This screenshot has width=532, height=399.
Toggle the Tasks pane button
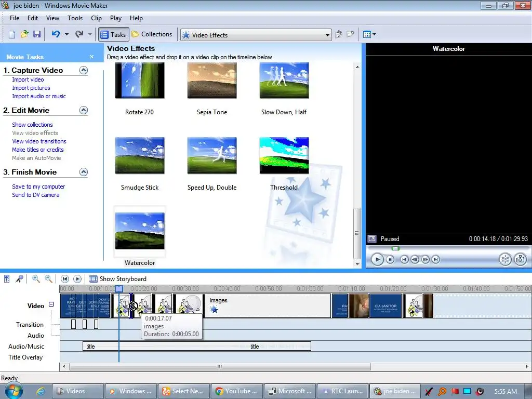click(x=114, y=34)
